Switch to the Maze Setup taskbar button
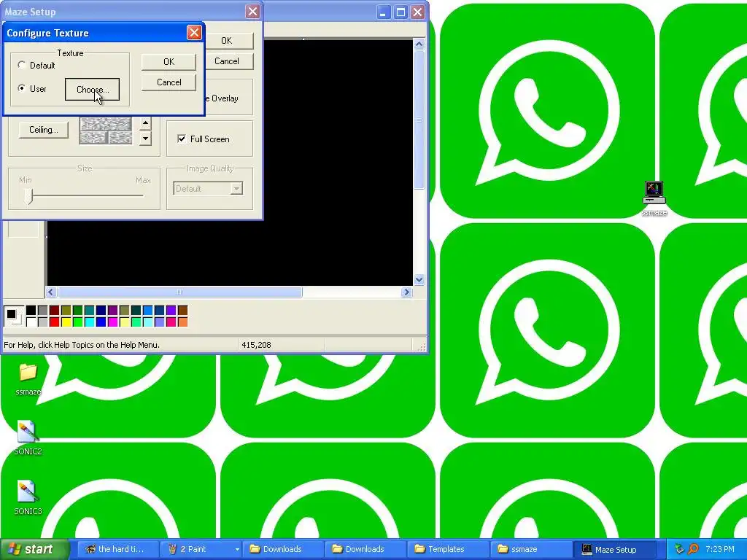Image resolution: width=747 pixels, height=560 pixels. (x=614, y=549)
